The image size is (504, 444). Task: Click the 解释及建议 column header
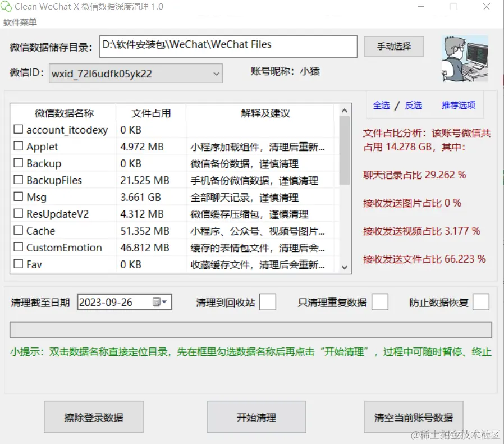click(x=265, y=113)
